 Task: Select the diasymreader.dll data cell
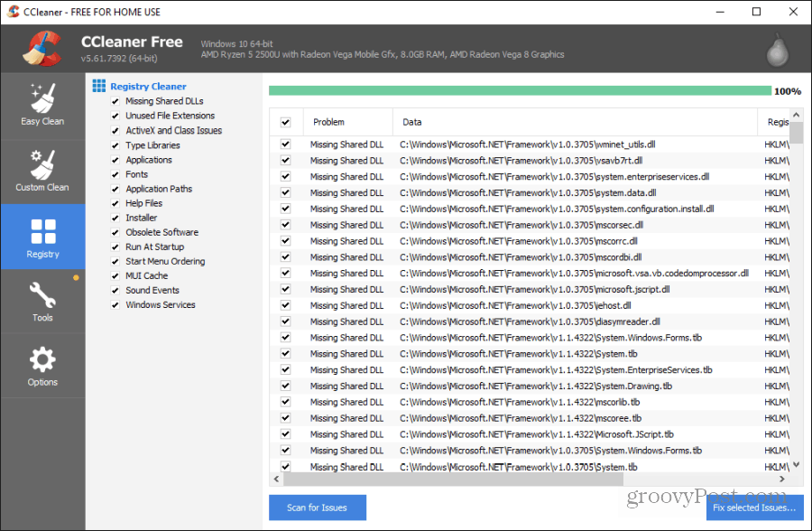530,321
